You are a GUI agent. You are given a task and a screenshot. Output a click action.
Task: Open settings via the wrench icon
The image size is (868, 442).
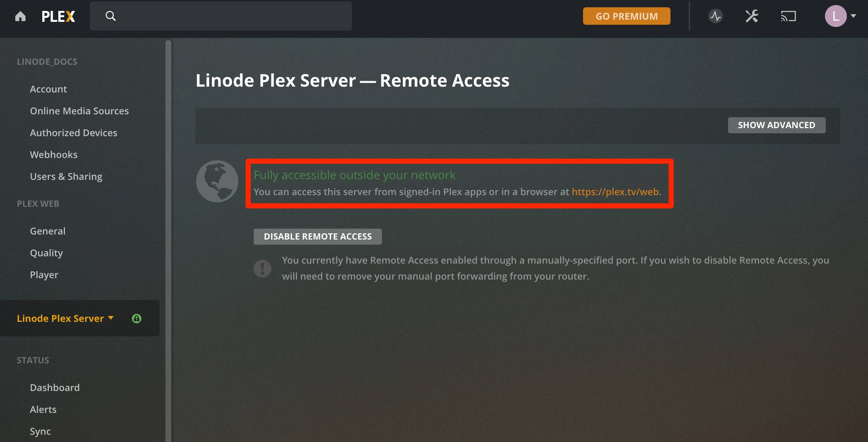752,16
